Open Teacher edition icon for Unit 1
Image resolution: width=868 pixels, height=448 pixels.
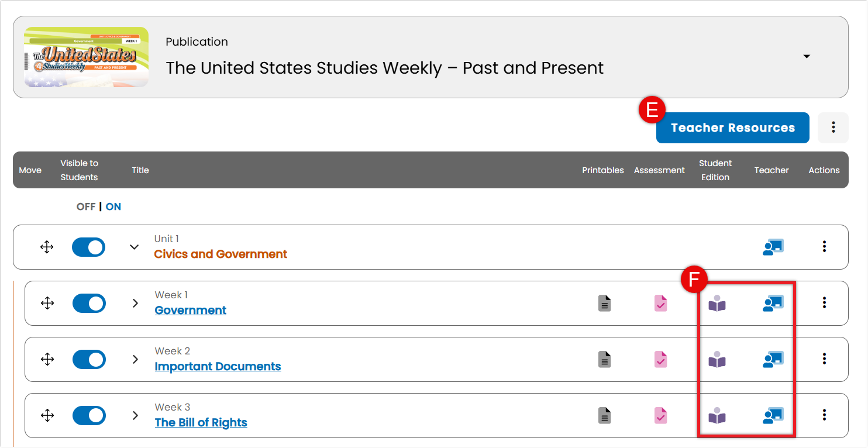tap(773, 247)
